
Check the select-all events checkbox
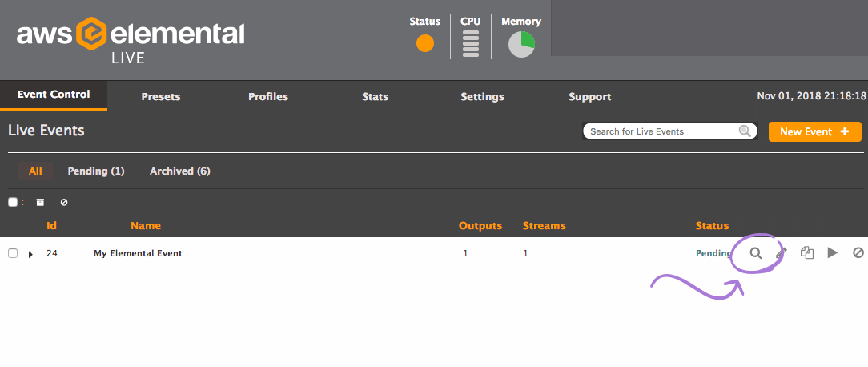pos(13,203)
